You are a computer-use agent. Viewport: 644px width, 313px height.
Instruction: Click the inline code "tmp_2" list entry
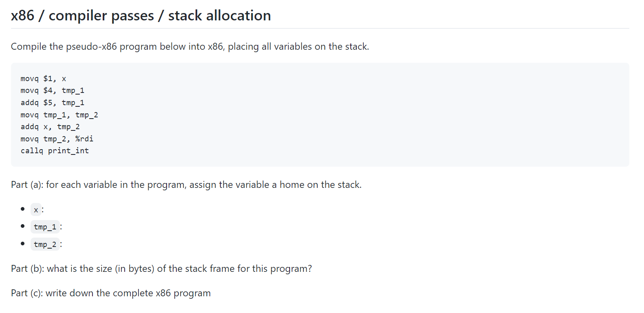[x=45, y=244]
